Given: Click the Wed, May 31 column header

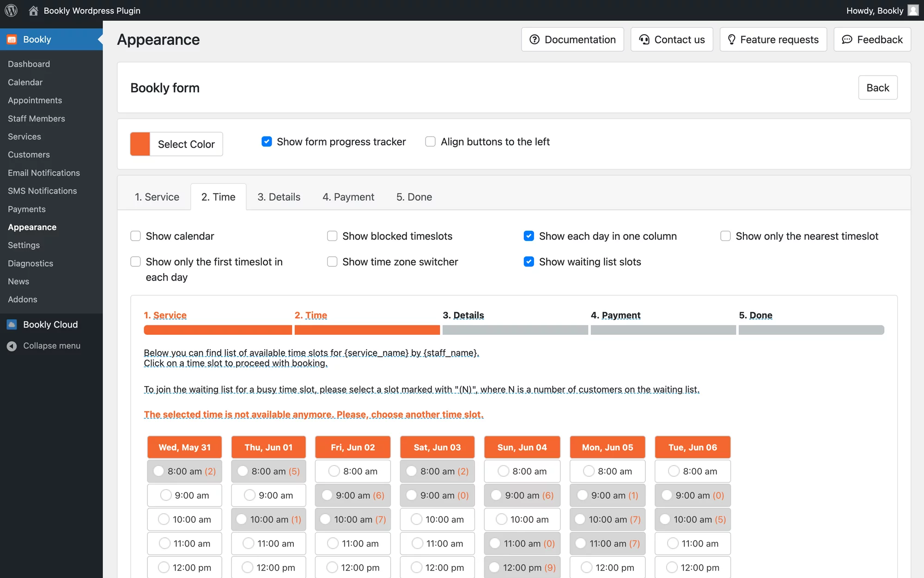Looking at the screenshot, I should 184,447.
